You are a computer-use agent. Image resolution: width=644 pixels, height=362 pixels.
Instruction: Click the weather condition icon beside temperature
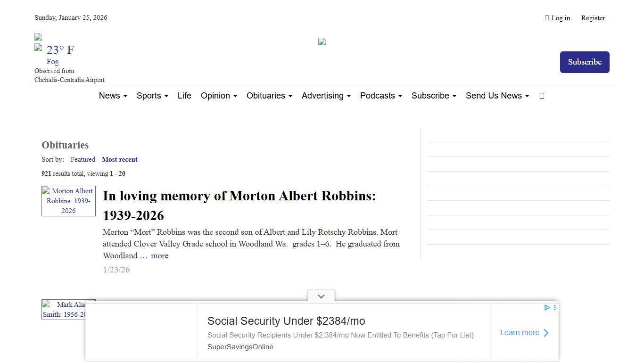point(39,48)
